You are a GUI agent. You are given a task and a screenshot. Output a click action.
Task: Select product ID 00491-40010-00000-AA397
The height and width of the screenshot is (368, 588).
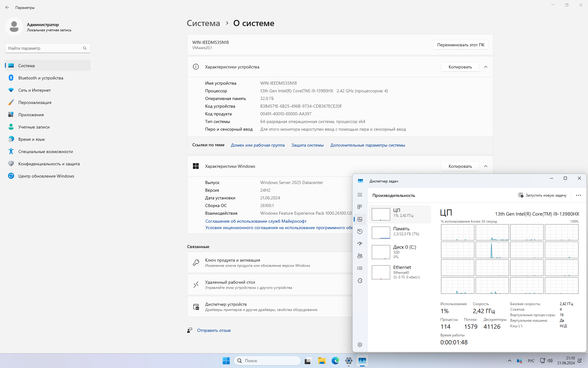[x=286, y=114]
